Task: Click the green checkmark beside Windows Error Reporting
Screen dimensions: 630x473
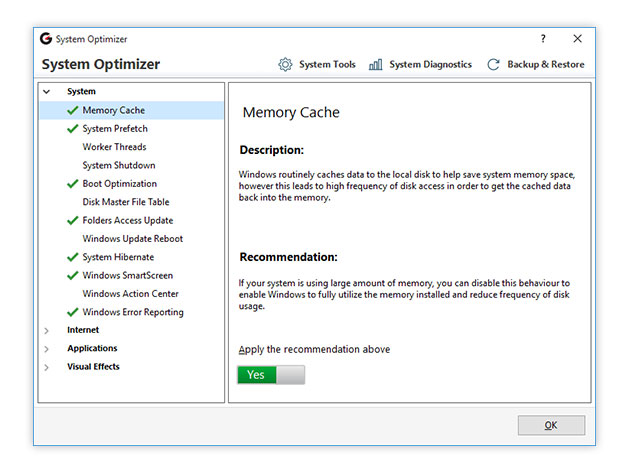Action: click(x=73, y=312)
